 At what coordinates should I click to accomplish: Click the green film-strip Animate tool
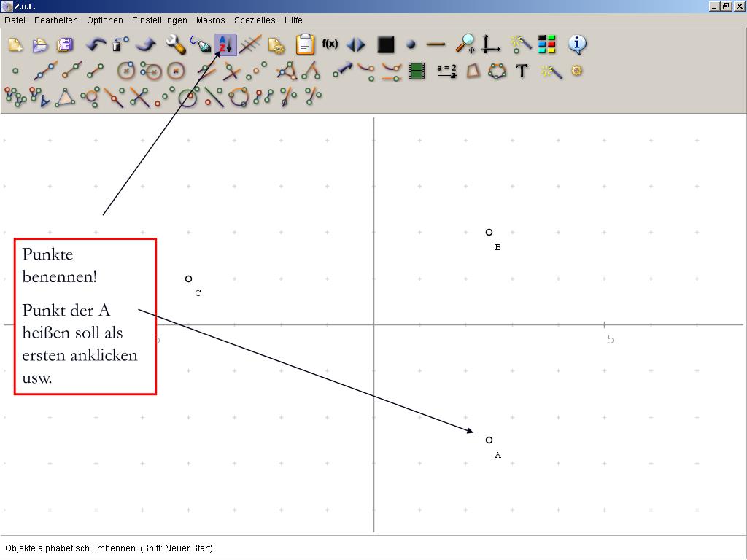pos(417,71)
